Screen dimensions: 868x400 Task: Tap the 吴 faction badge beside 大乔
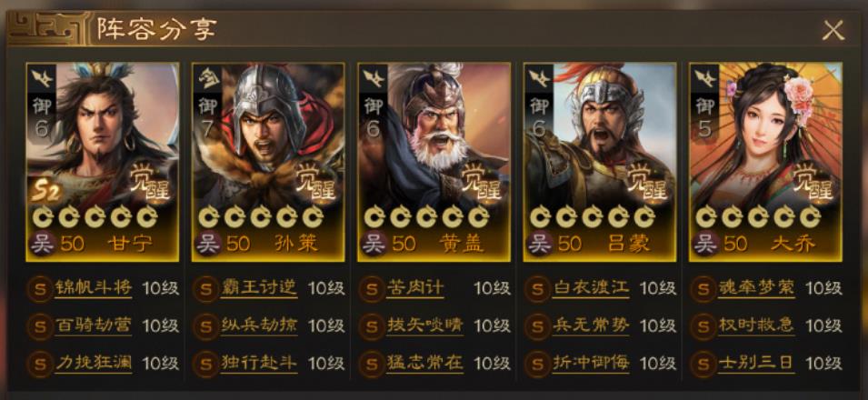(705, 244)
